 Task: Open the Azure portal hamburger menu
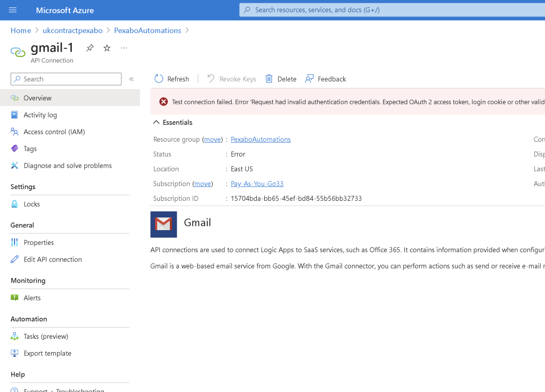coord(12,10)
